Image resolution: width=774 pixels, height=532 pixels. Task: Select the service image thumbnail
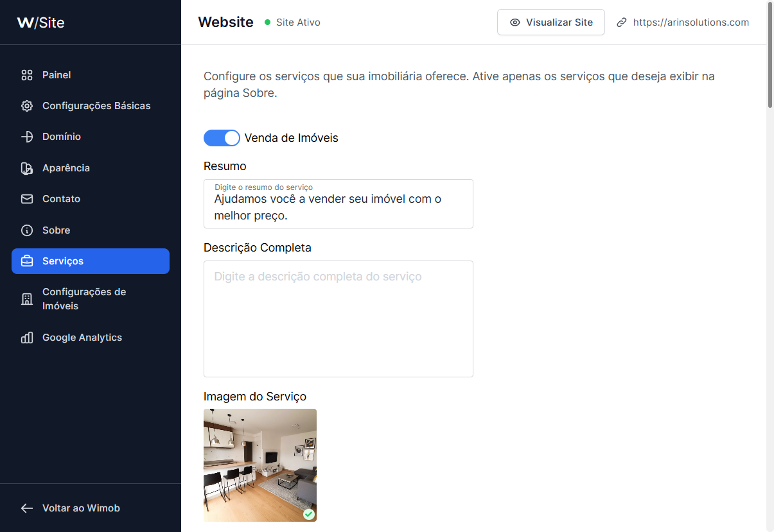click(x=260, y=465)
